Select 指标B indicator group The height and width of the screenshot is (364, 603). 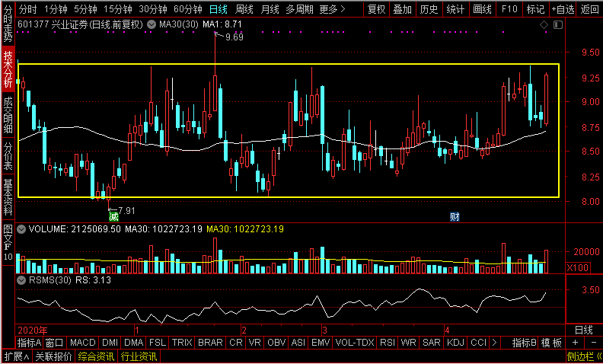click(524, 342)
